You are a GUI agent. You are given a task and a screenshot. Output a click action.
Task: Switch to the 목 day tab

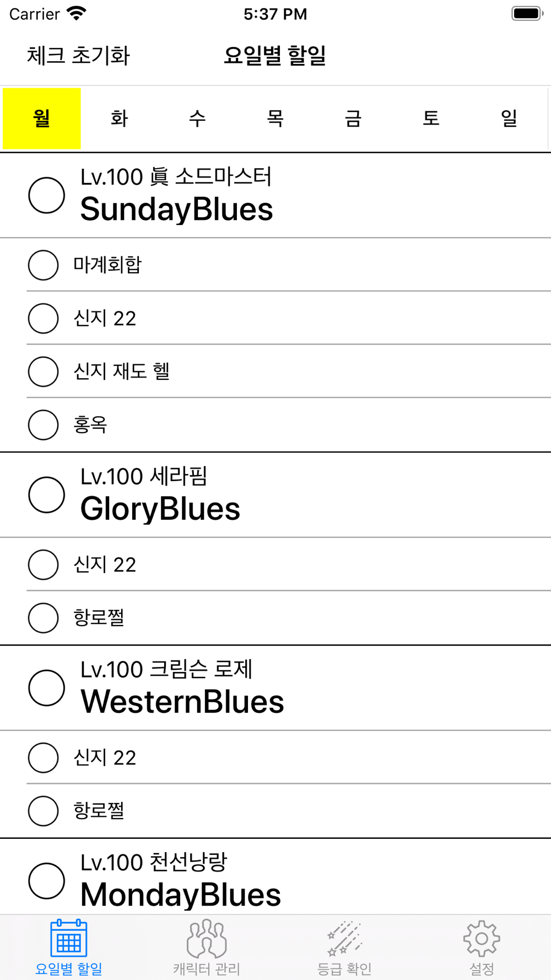[275, 119]
